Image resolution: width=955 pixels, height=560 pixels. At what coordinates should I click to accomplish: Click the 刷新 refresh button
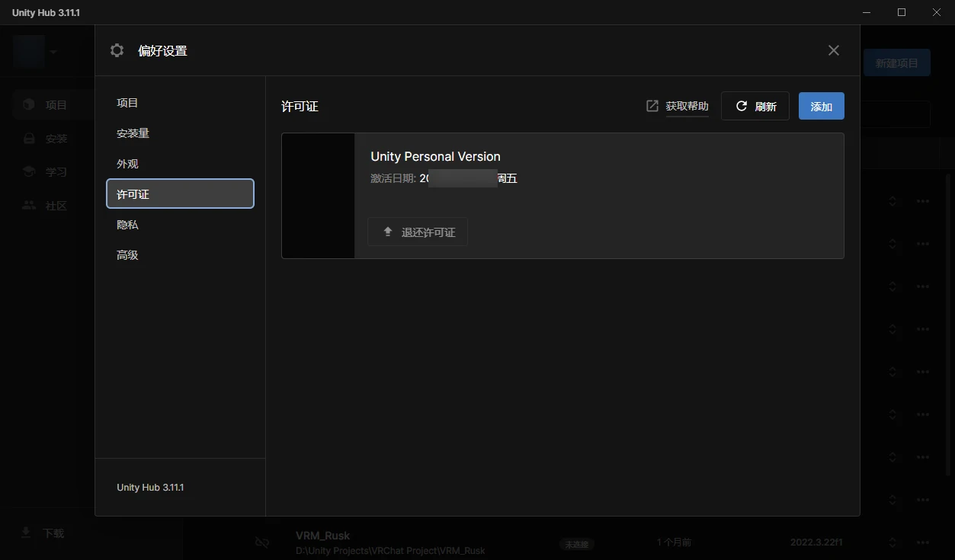pos(755,106)
